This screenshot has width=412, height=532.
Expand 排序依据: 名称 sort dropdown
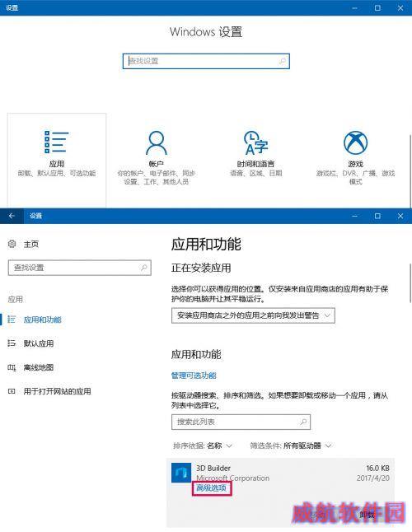203,446
